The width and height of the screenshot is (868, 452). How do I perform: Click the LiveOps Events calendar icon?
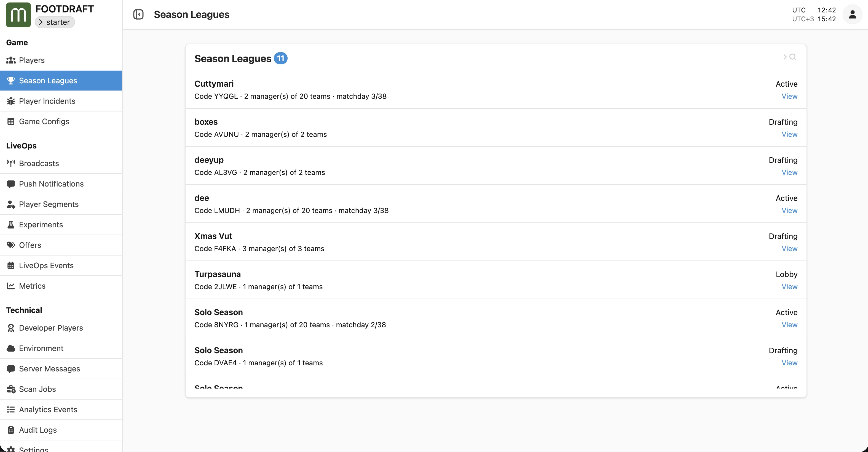coord(11,265)
